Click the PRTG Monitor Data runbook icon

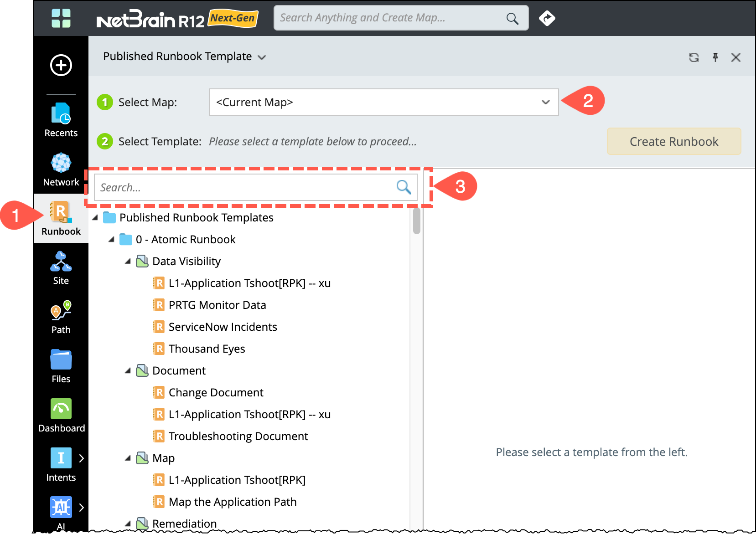tap(158, 305)
